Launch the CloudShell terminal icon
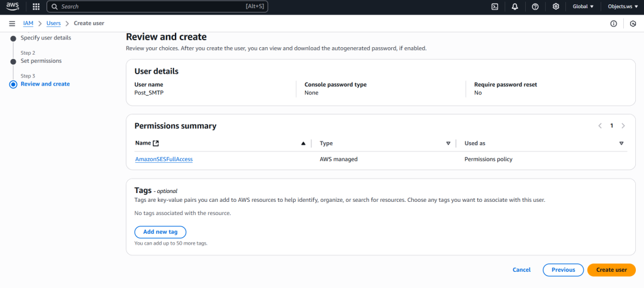644x288 pixels. pyautogui.click(x=495, y=7)
